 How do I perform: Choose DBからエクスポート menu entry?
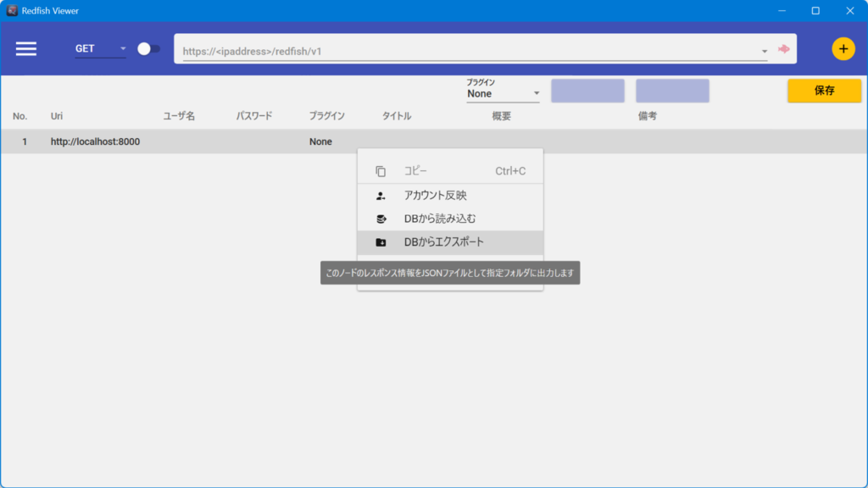pos(450,242)
